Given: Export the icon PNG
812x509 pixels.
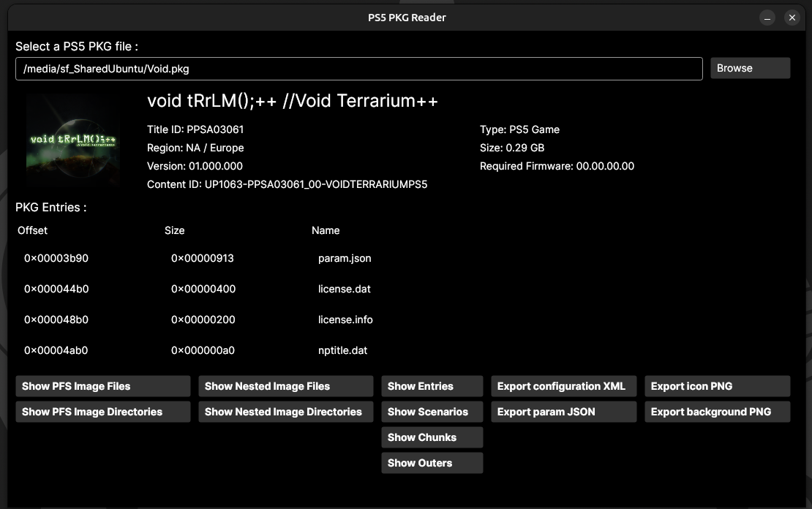Looking at the screenshot, I should click(717, 386).
